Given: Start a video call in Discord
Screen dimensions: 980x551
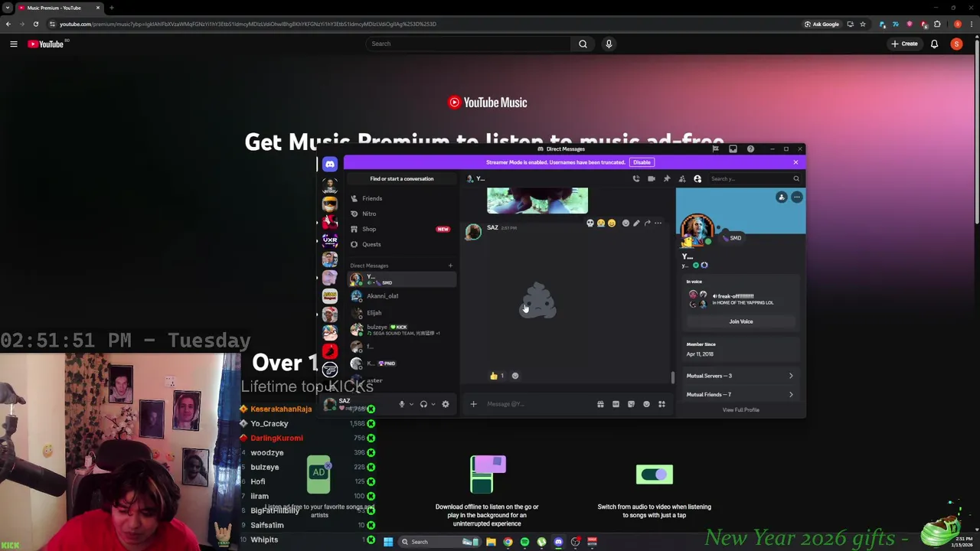Looking at the screenshot, I should (x=651, y=179).
